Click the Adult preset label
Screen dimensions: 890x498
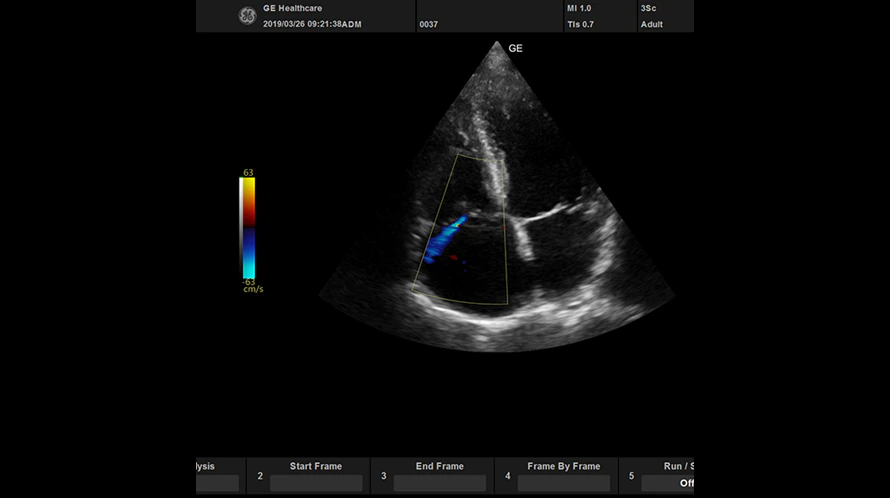(x=652, y=24)
